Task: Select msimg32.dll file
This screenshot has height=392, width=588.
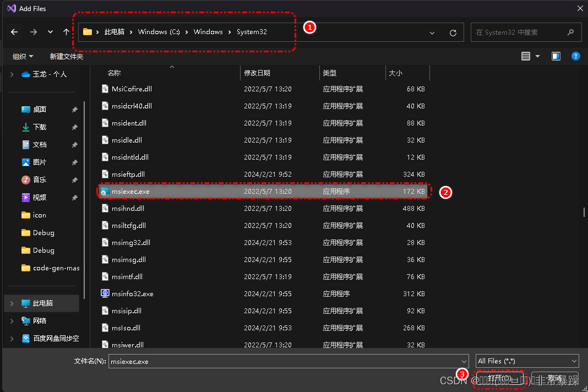Action: (263, 242)
